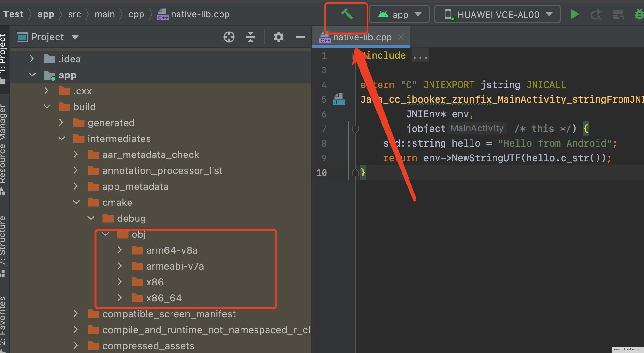
Task: Select the arm64-v8a folder row
Action: coord(160,250)
